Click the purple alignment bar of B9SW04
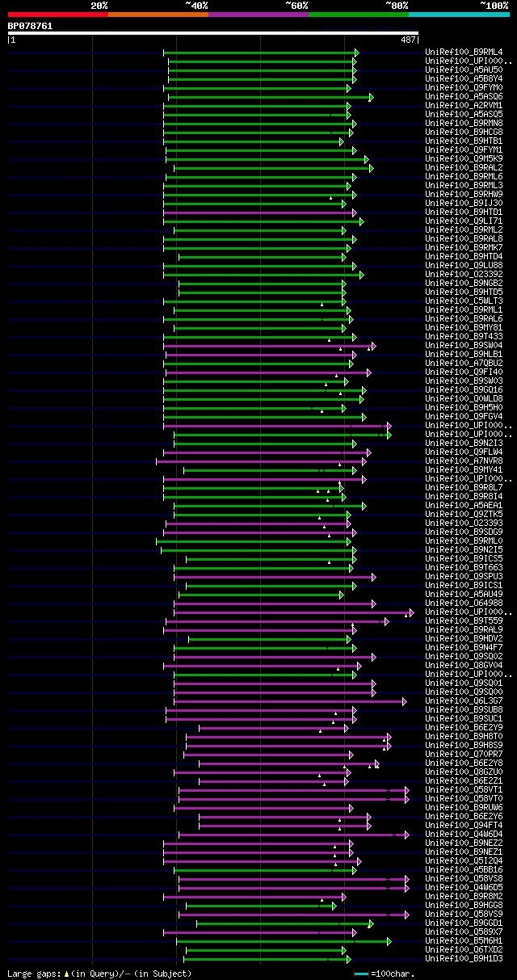The image size is (517, 980). pos(269,346)
